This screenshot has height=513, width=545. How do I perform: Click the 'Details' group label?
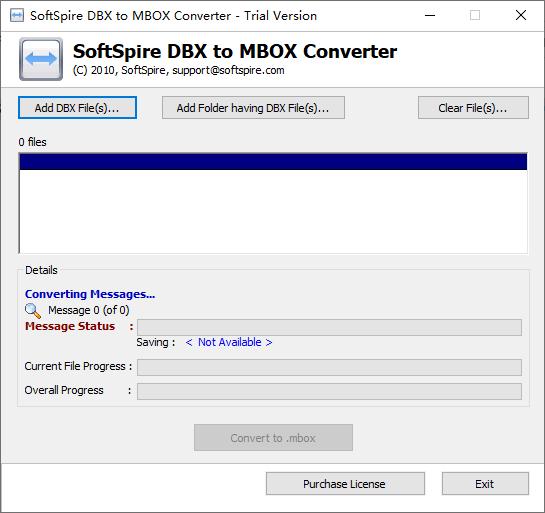(41, 270)
